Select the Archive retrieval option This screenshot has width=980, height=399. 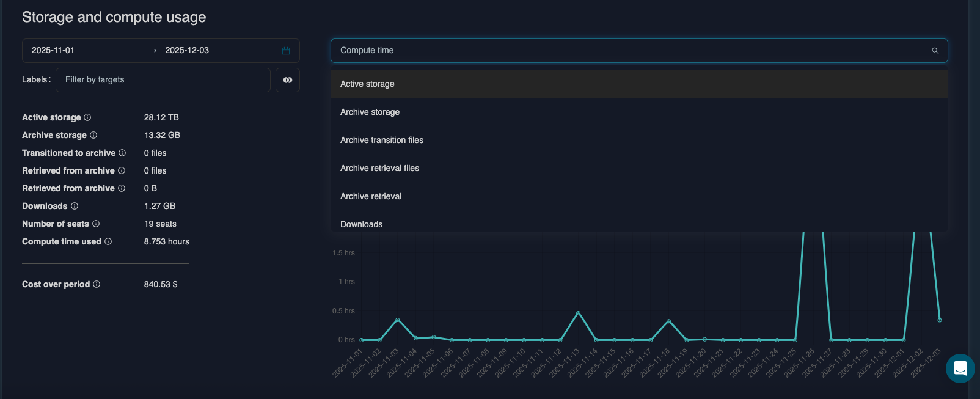371,197
